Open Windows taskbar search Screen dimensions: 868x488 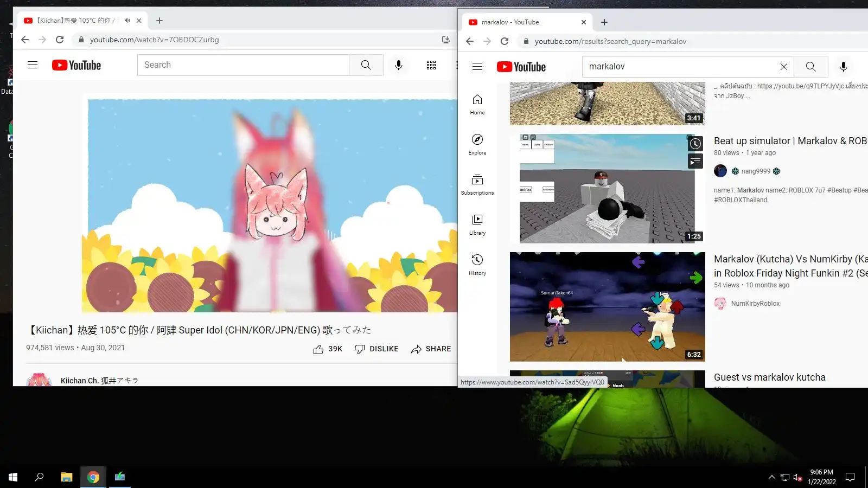click(x=39, y=477)
